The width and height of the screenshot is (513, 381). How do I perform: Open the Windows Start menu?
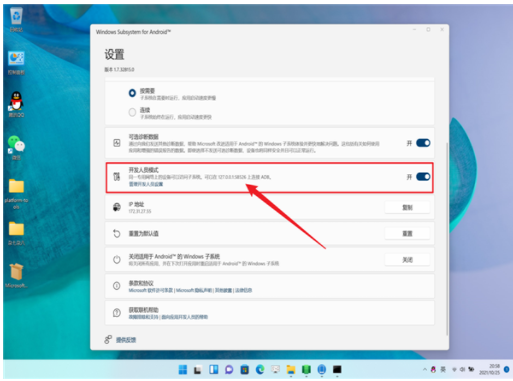click(183, 369)
